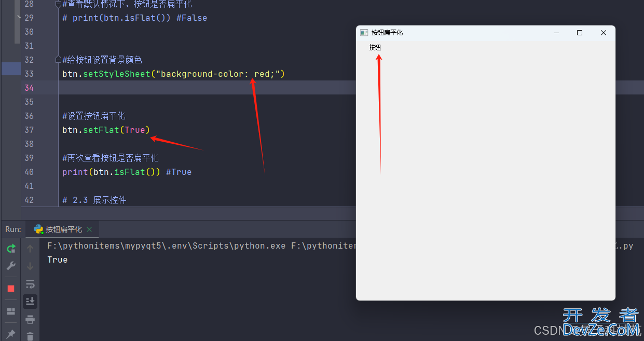Toggle soft-wrap in run console

[30, 284]
